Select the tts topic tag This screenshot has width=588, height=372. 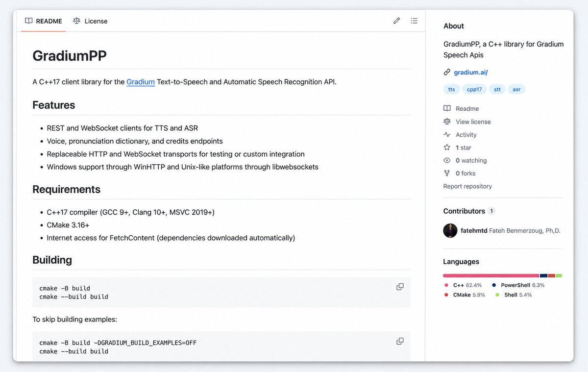coord(451,89)
